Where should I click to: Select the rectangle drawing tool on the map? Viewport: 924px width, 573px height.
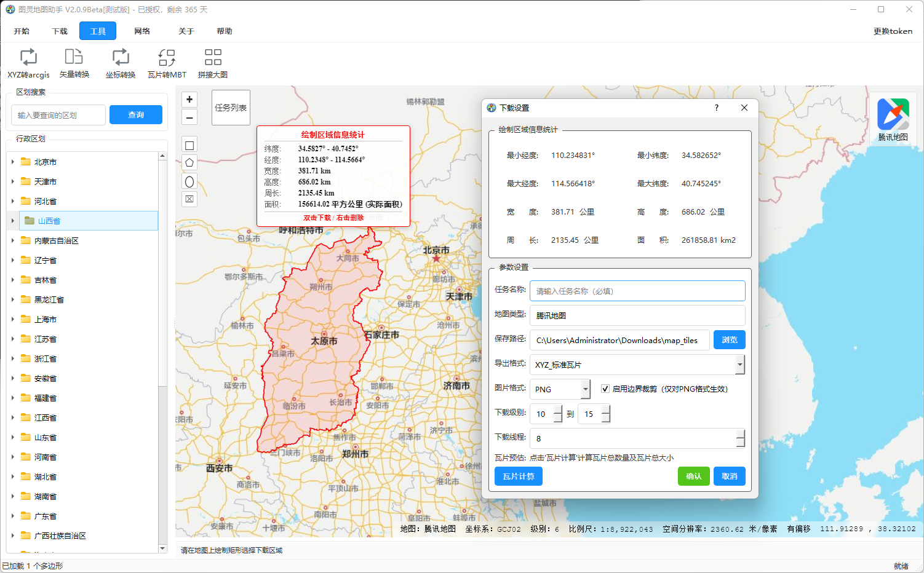coord(189,144)
